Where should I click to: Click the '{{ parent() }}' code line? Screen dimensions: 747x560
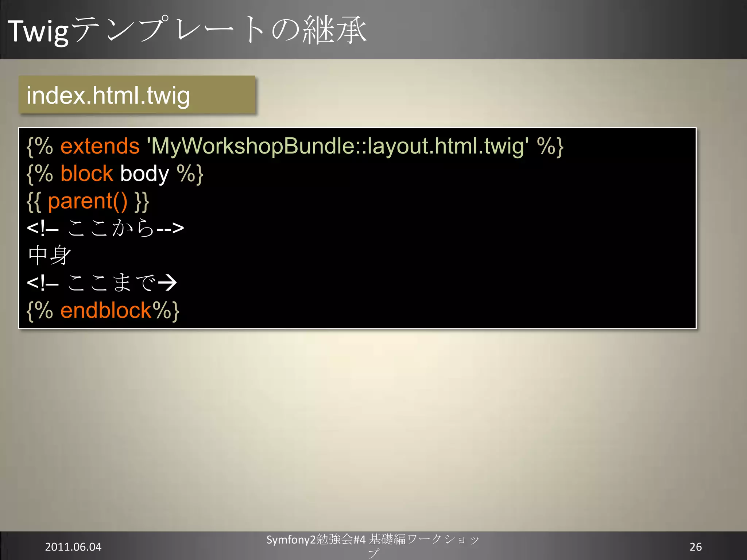(88, 201)
